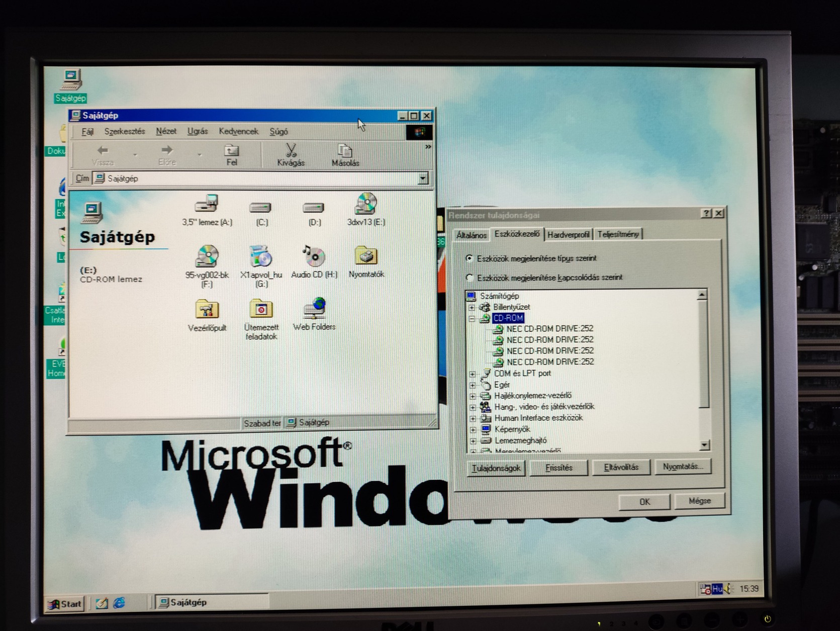Expand the Billentyűzet tree node
The image size is (840, 631).
(472, 307)
